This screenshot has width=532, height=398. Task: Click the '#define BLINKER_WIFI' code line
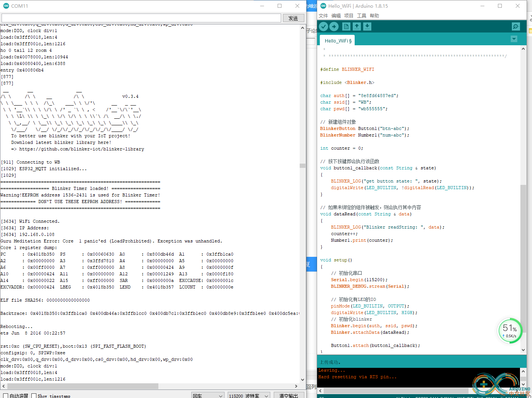(347, 69)
